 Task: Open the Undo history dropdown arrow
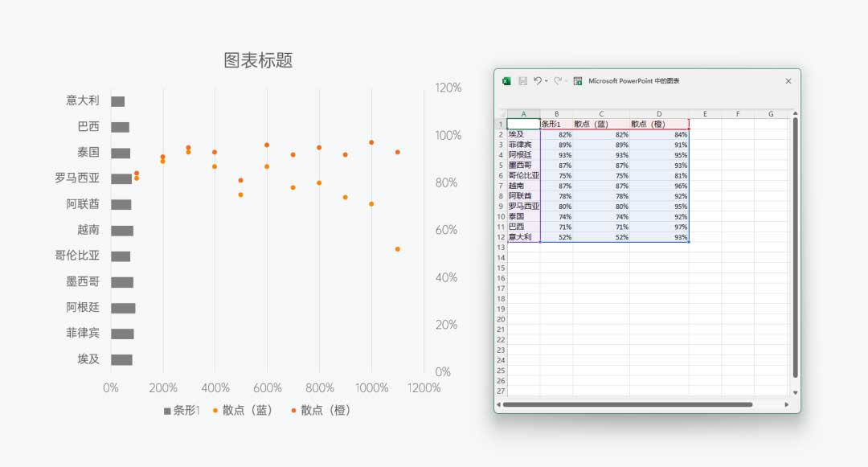pyautogui.click(x=547, y=80)
